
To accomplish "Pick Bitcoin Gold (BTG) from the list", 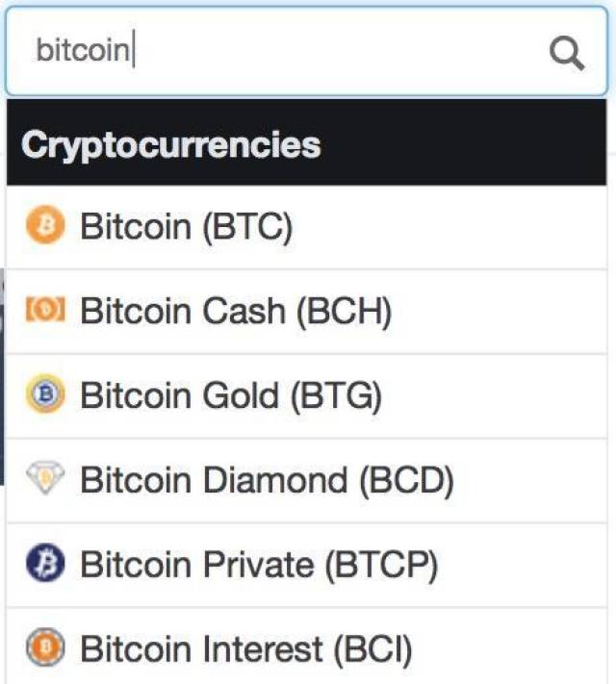I will point(231,395).
